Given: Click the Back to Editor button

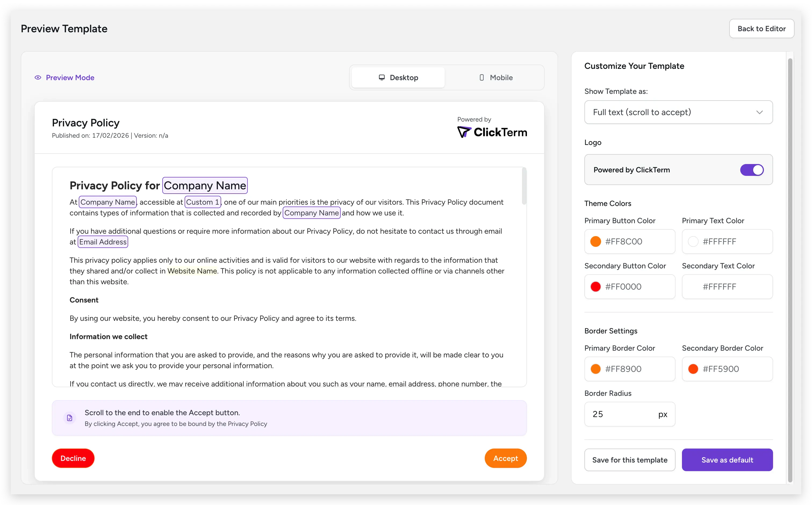Looking at the screenshot, I should pos(761,29).
